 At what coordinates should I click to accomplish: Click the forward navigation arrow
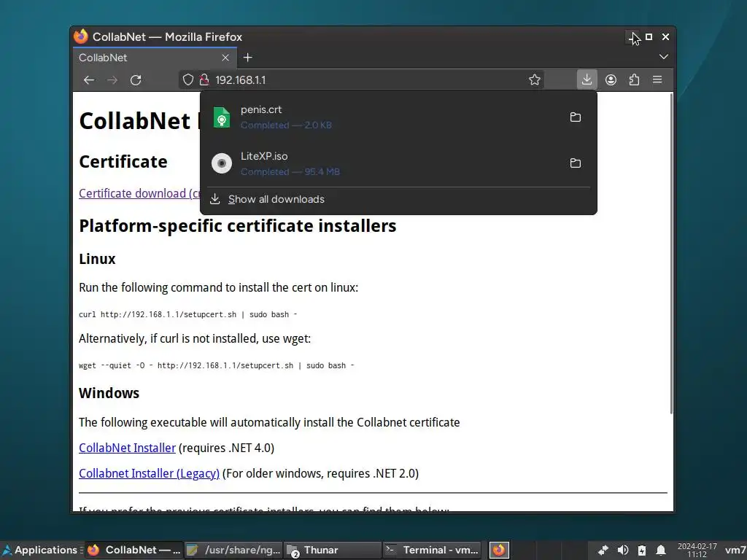point(112,80)
